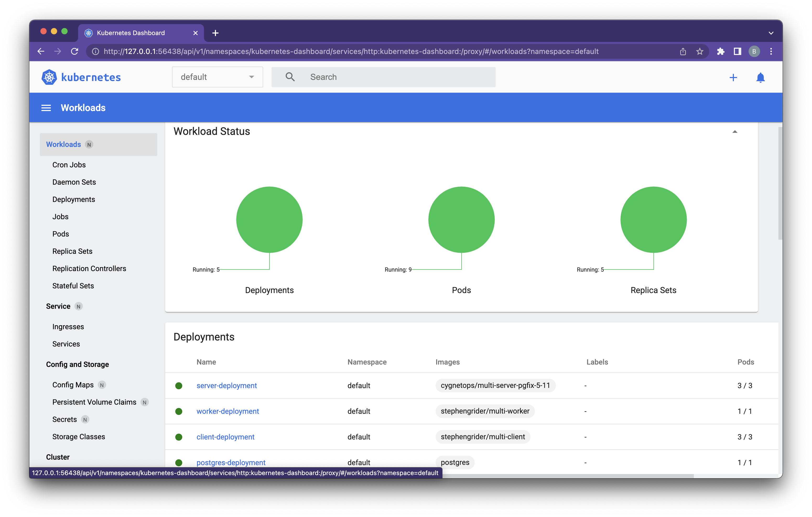This screenshot has height=517, width=812.
Task: Open the default namespace dropdown
Action: 217,77
